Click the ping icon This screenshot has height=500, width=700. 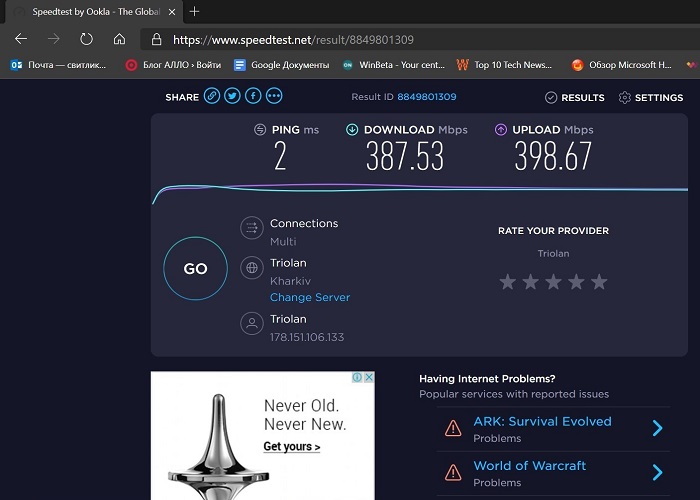(260, 130)
